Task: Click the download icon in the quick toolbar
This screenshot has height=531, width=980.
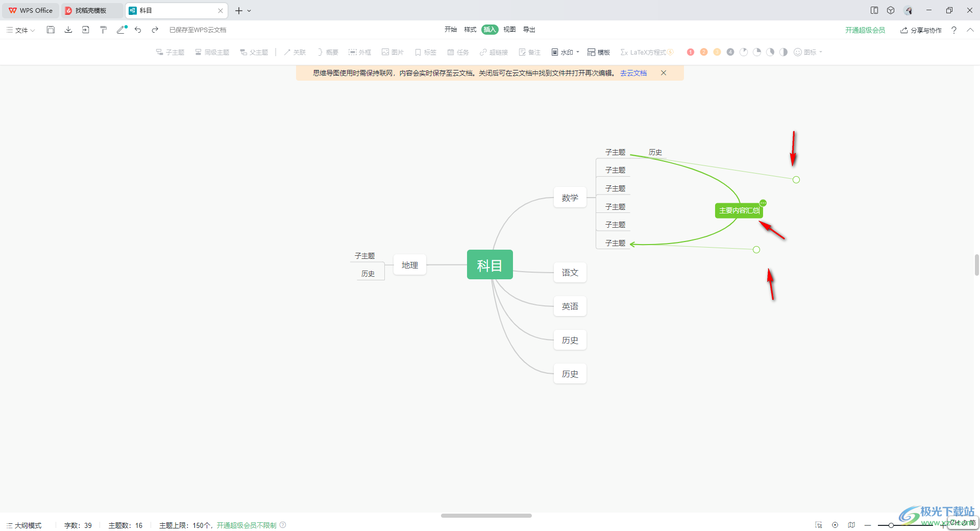Action: [x=68, y=30]
